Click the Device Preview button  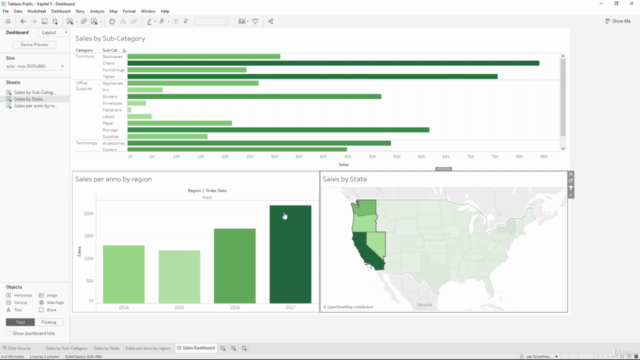coord(34,44)
